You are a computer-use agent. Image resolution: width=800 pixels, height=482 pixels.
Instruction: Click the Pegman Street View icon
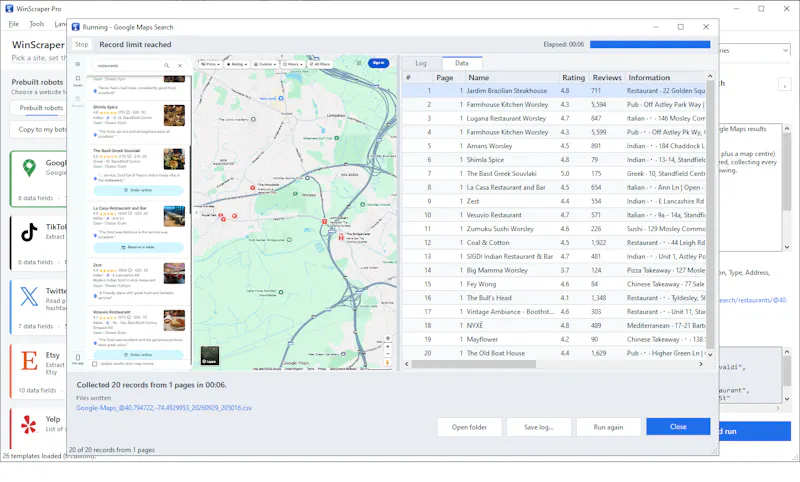388,363
